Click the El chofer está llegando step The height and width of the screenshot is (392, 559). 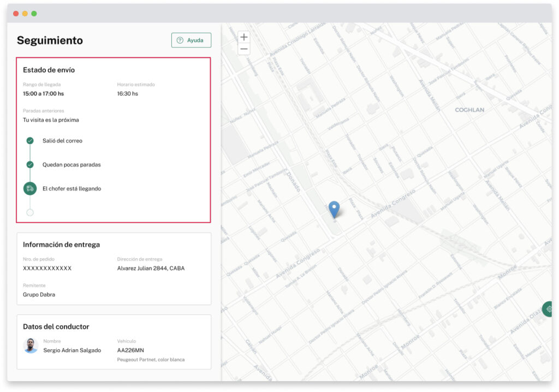(x=72, y=189)
